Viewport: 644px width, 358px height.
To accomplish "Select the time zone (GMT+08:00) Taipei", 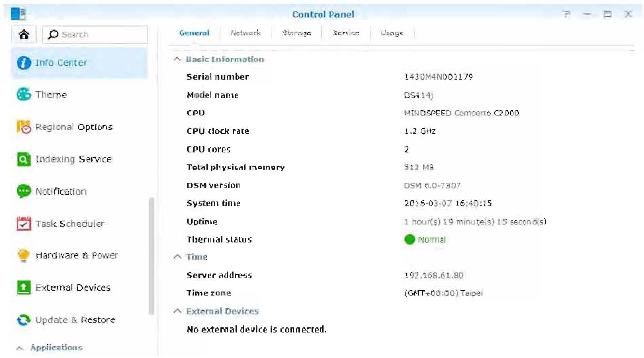I will [x=443, y=293].
